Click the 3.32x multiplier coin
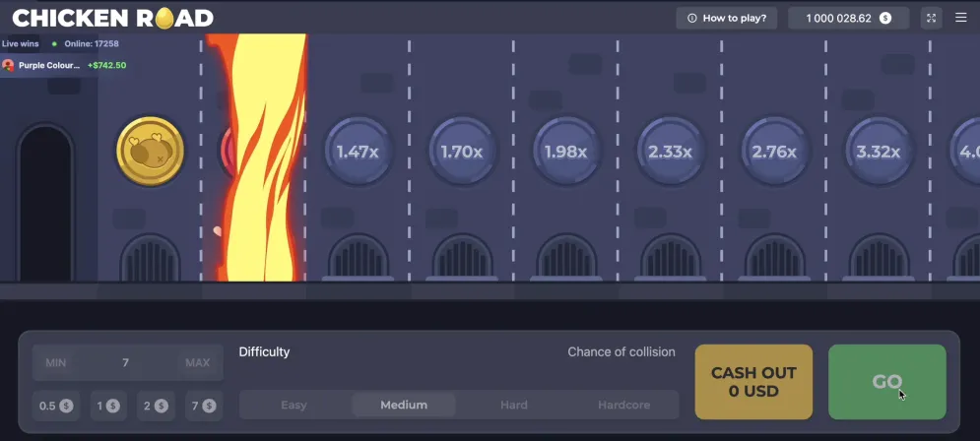 point(879,152)
